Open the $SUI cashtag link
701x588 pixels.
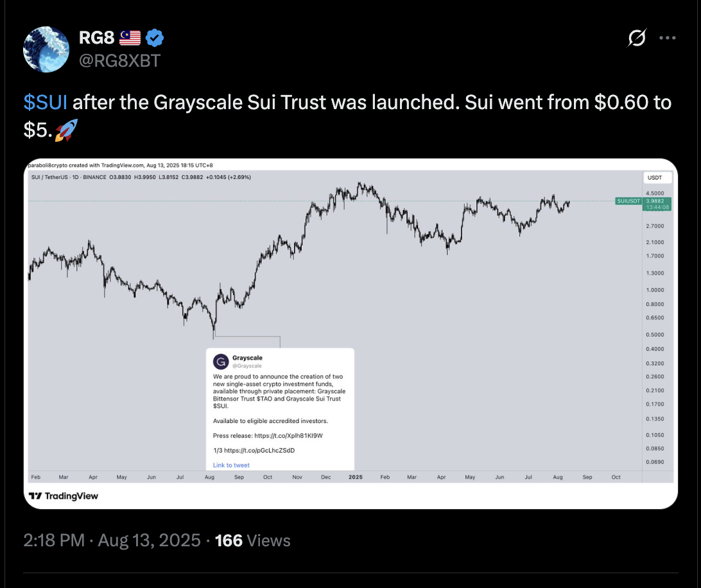[x=45, y=103]
